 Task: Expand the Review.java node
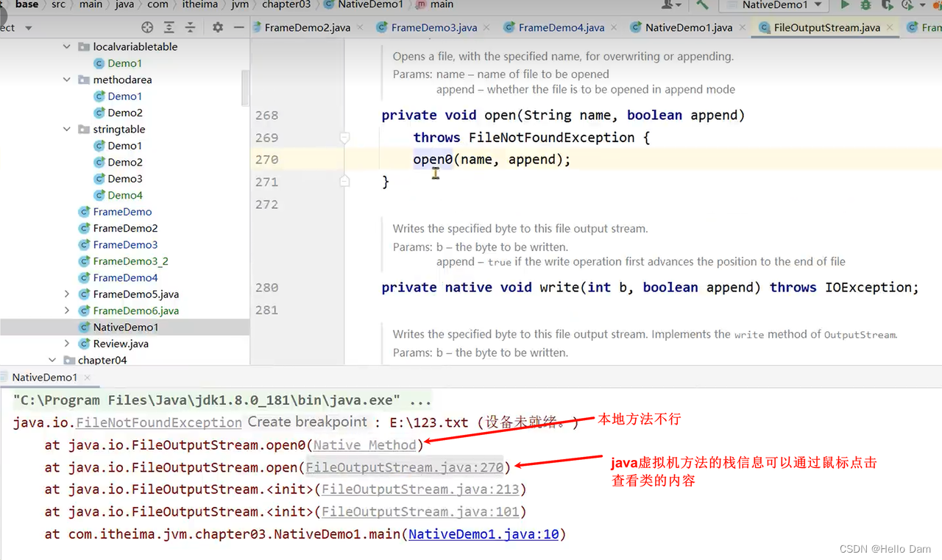pyautogui.click(x=67, y=344)
